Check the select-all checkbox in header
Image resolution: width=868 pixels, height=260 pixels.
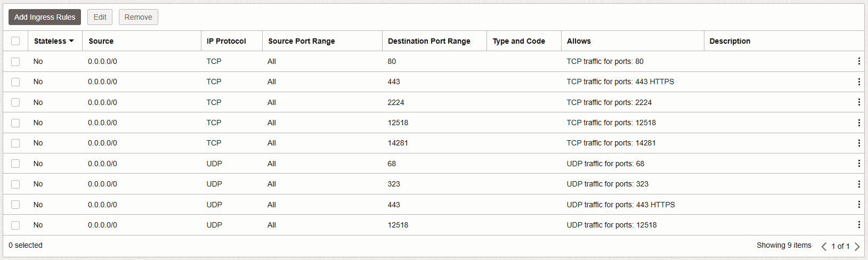pyautogui.click(x=15, y=41)
